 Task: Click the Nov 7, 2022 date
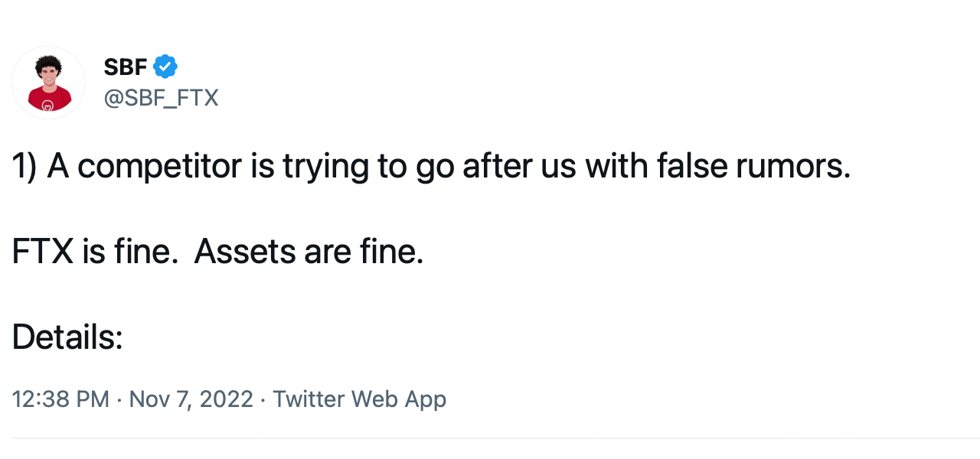(x=191, y=399)
